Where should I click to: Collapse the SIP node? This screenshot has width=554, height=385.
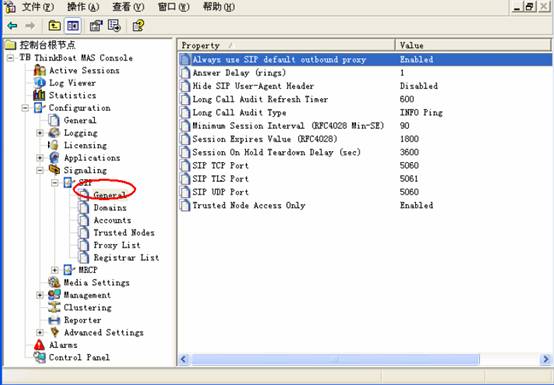pyautogui.click(x=55, y=183)
